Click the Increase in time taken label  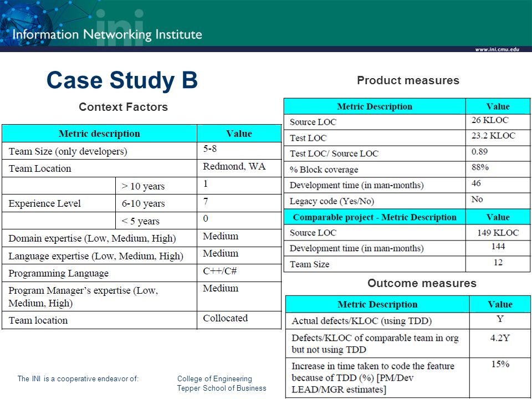373,377
